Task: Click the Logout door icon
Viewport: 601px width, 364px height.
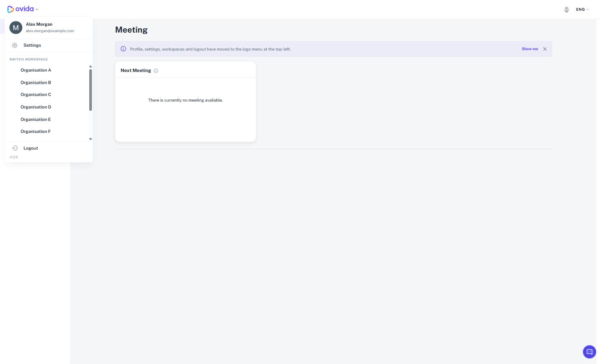Action: (x=15, y=148)
